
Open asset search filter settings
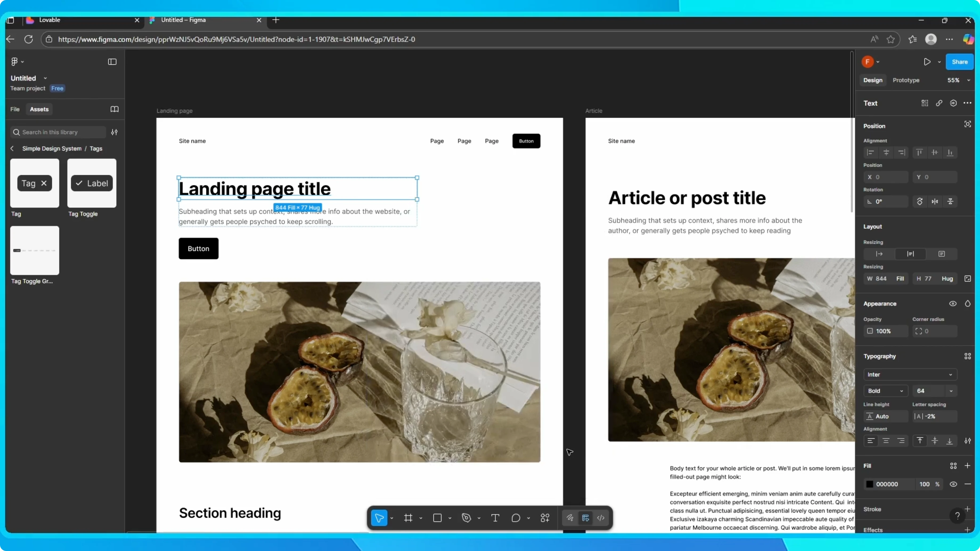[x=114, y=132]
